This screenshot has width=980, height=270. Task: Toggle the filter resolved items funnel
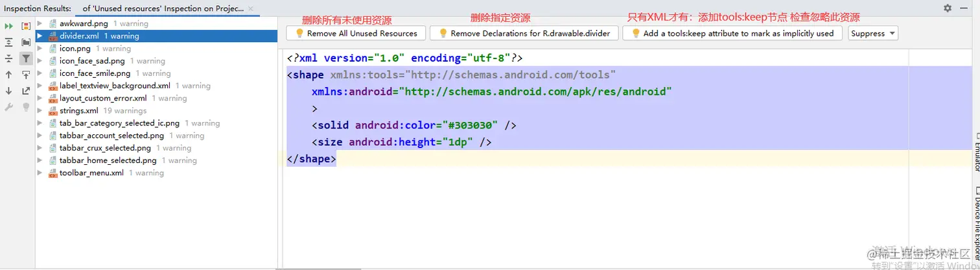26,58
